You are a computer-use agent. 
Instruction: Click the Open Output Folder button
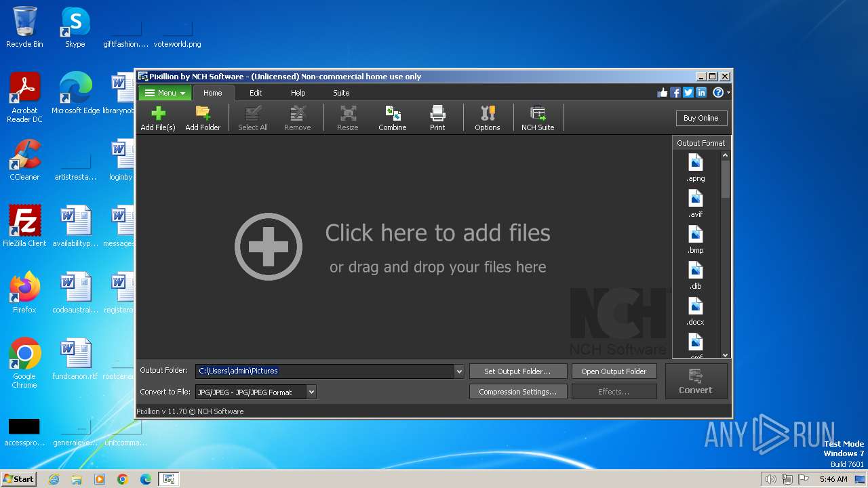click(614, 371)
